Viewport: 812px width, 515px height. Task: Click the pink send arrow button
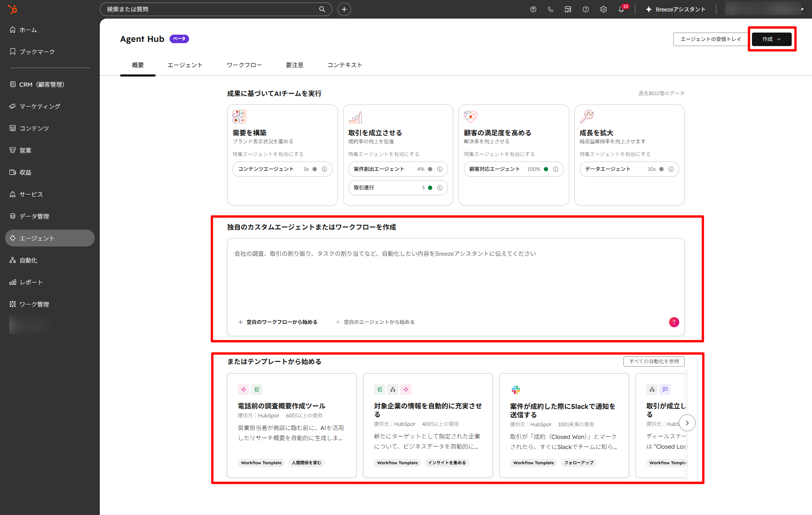[674, 322]
